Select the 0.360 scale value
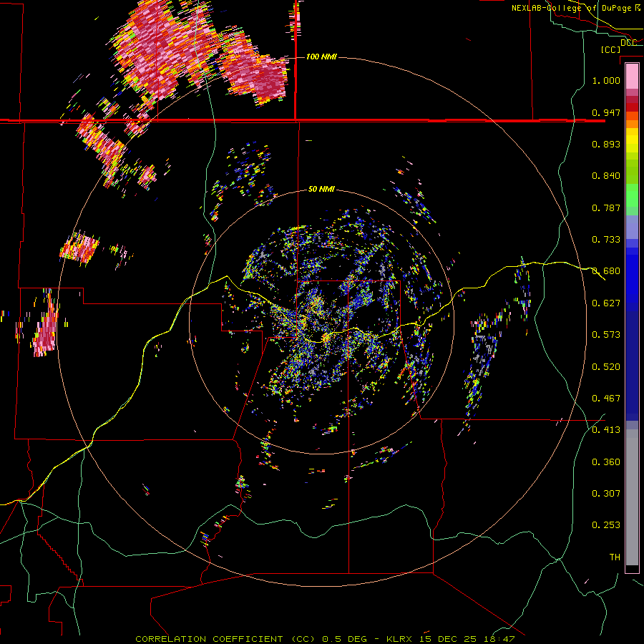The image size is (644, 644). click(606, 462)
